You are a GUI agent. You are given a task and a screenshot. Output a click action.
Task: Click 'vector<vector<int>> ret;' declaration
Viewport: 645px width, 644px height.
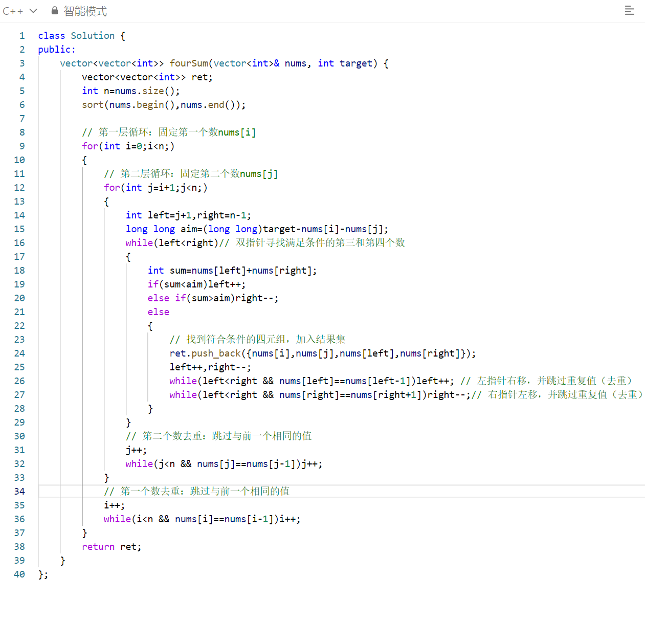click(147, 77)
